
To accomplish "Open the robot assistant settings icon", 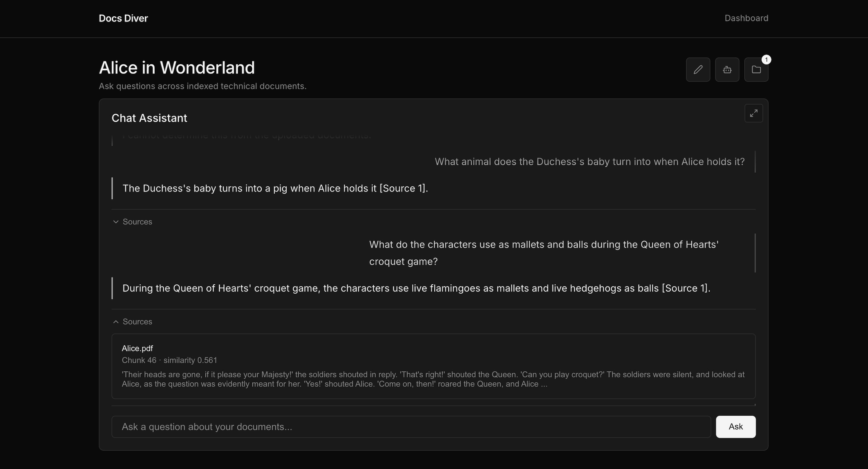I will click(x=727, y=69).
